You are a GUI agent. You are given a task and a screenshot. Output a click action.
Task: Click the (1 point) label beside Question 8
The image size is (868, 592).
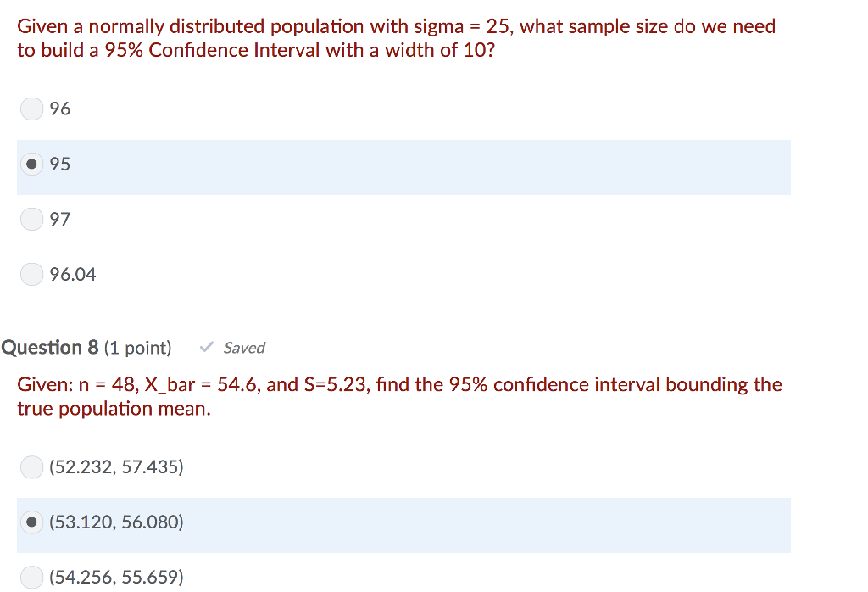pos(137,347)
